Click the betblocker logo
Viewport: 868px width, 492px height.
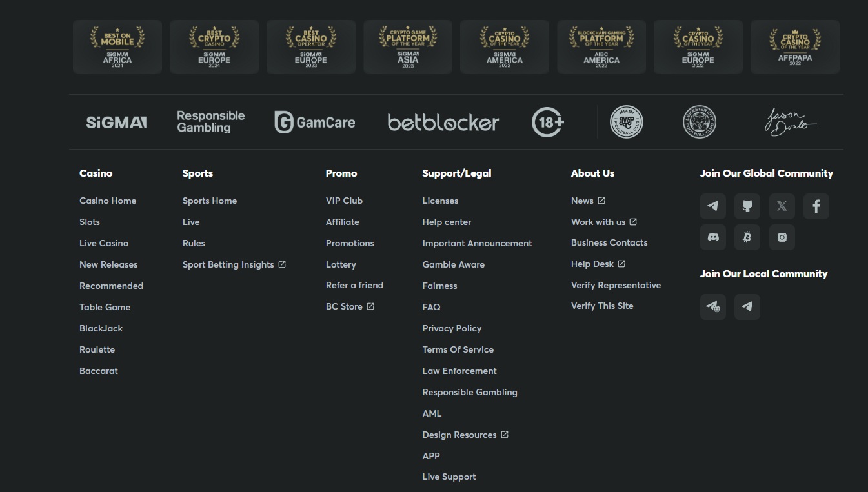pyautogui.click(x=443, y=122)
